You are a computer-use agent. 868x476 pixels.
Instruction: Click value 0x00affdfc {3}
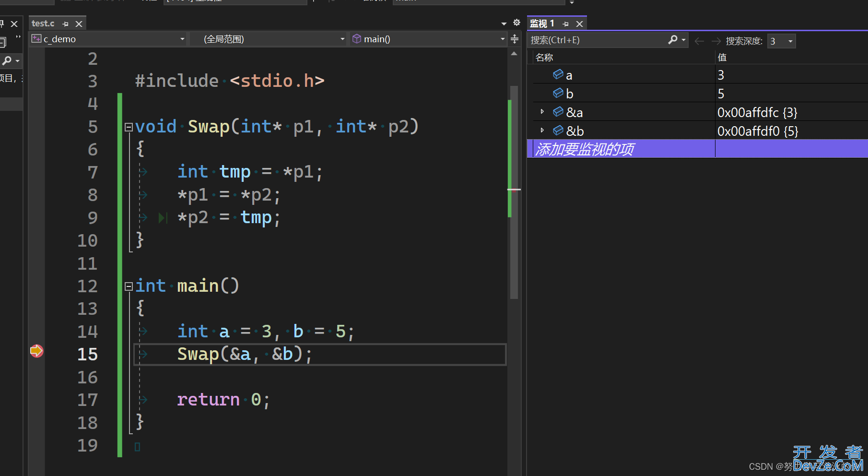(757, 112)
